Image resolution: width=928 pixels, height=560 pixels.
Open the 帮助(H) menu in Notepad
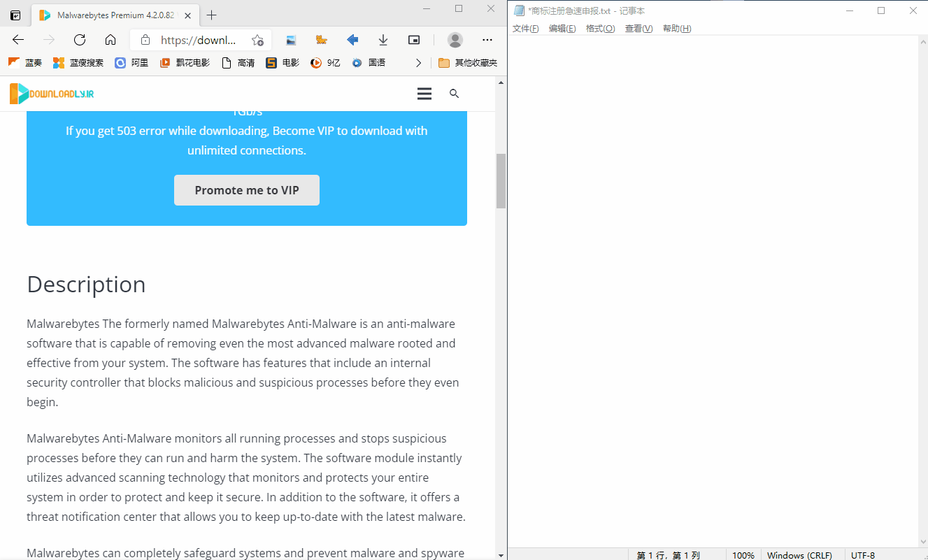(x=677, y=29)
